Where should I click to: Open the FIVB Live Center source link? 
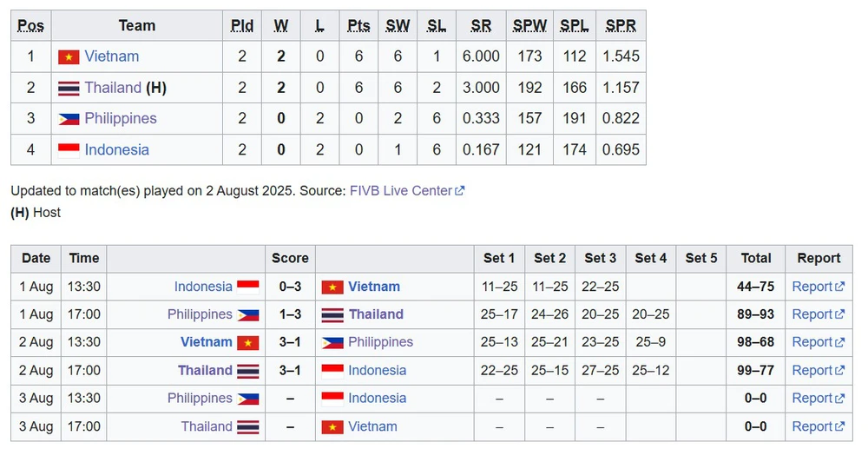[x=401, y=191]
